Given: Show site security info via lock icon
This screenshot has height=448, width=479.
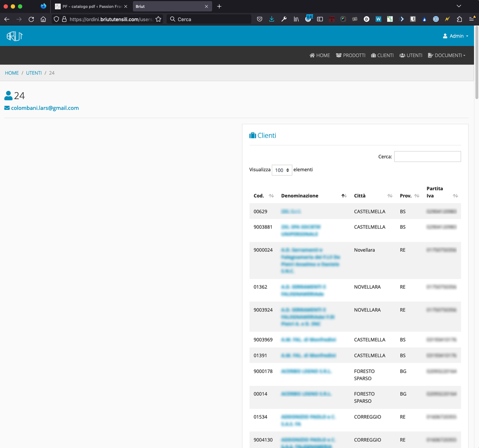Looking at the screenshot, I should [x=64, y=19].
